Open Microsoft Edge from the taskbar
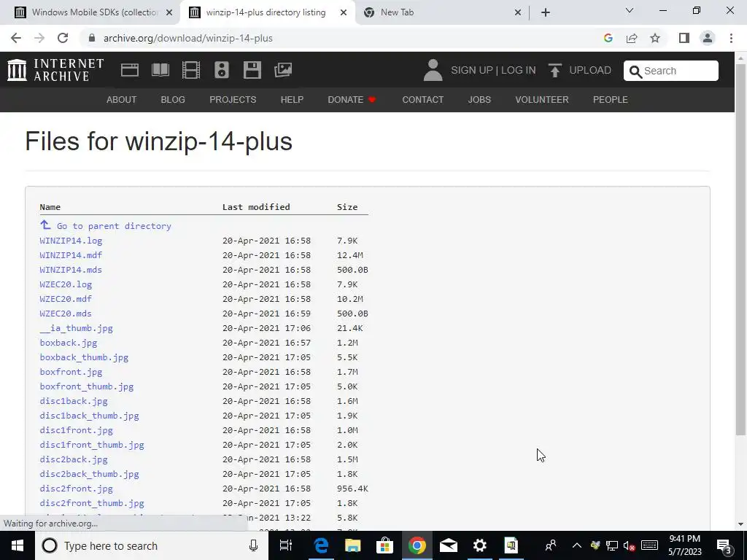 click(x=322, y=545)
